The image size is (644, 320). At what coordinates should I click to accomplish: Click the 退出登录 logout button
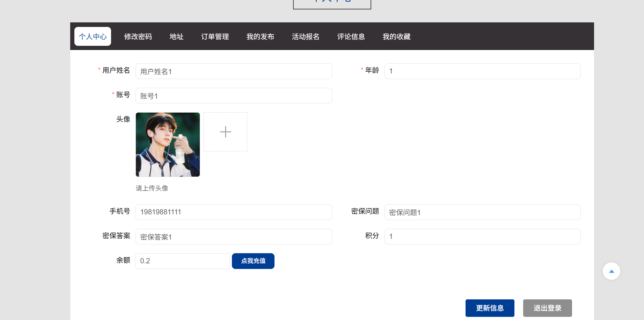[x=547, y=308]
